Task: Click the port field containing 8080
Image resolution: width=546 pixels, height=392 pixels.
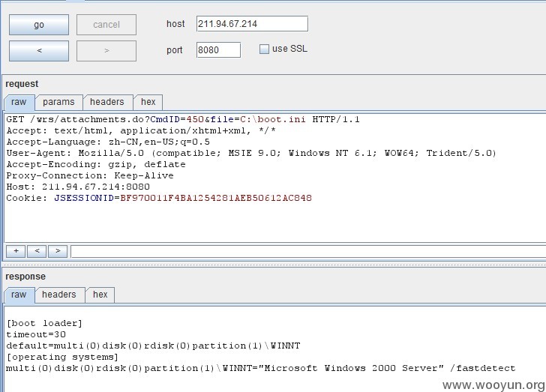Action: [x=218, y=49]
